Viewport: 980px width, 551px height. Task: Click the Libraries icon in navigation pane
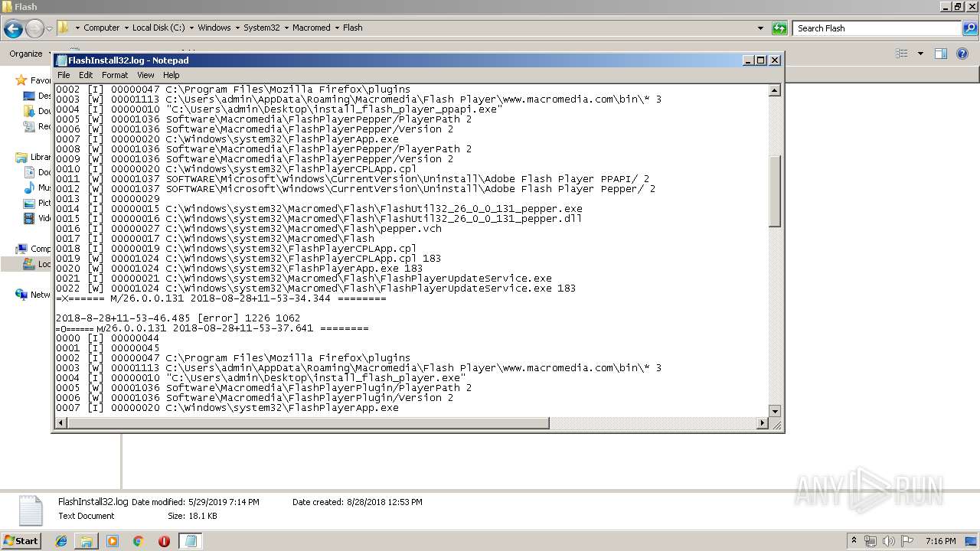pos(21,157)
